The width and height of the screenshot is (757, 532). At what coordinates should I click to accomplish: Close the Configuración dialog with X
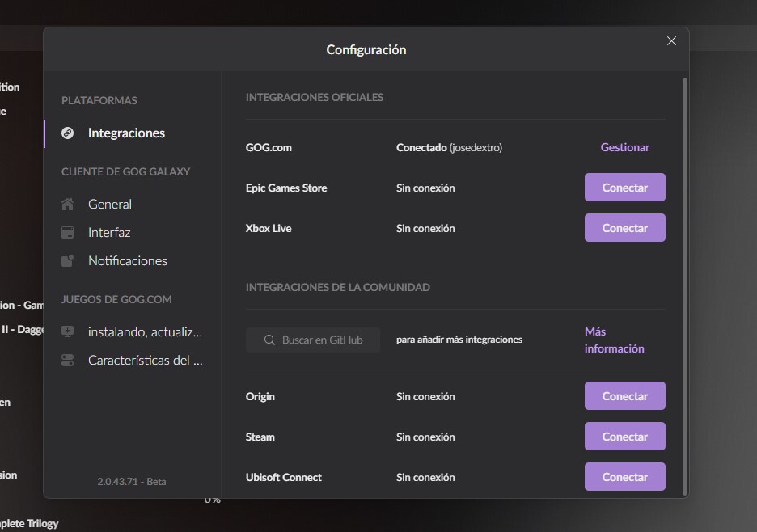point(671,41)
